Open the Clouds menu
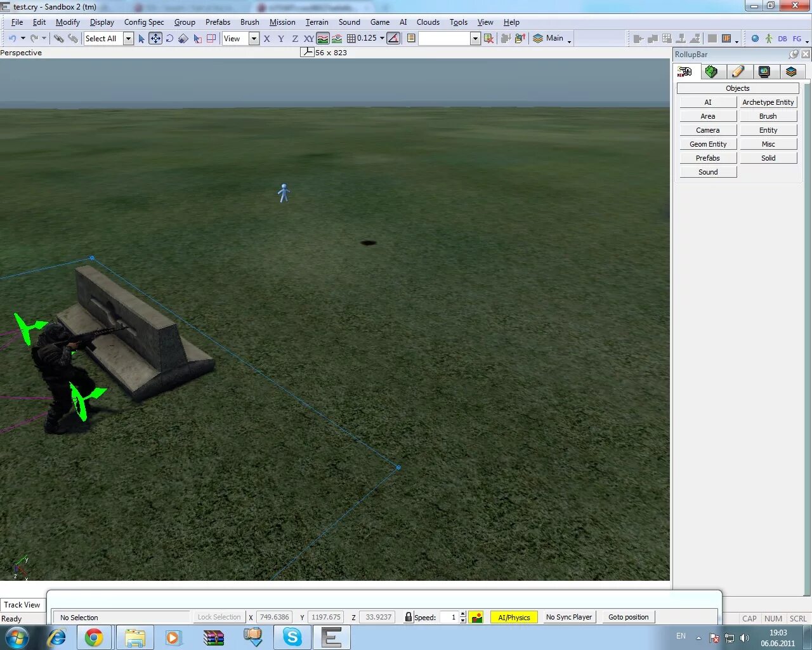The image size is (812, 650). 428,22
